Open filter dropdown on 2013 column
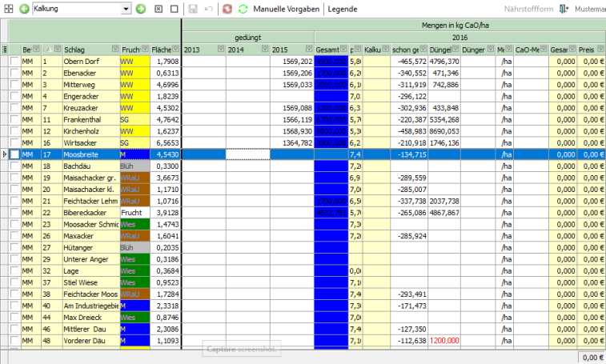This screenshot has width=606, height=364. click(x=221, y=49)
